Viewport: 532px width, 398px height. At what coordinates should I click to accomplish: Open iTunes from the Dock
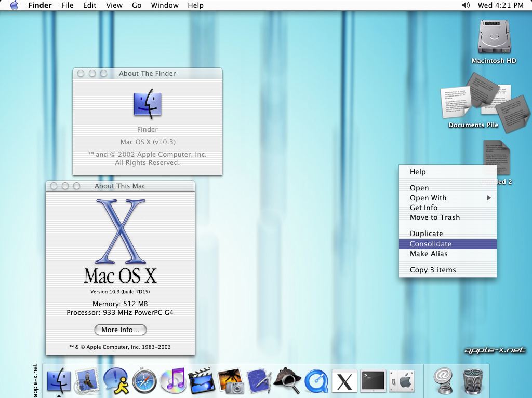[x=172, y=381]
